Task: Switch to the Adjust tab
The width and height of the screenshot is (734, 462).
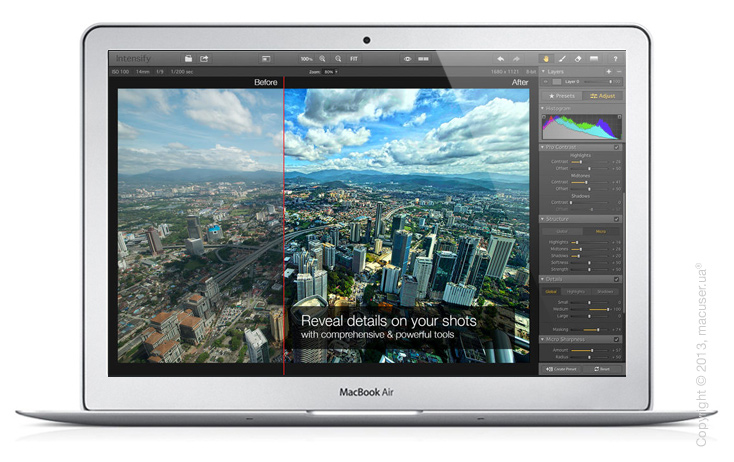Action: tap(603, 96)
